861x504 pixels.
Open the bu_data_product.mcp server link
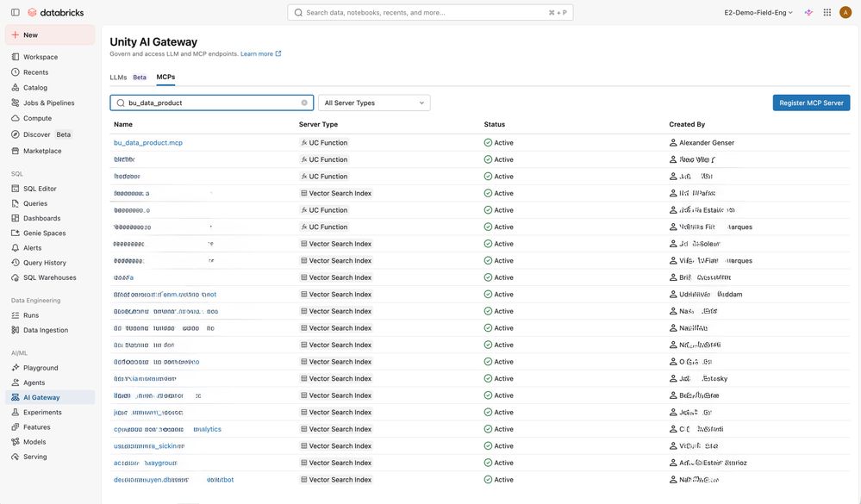148,143
